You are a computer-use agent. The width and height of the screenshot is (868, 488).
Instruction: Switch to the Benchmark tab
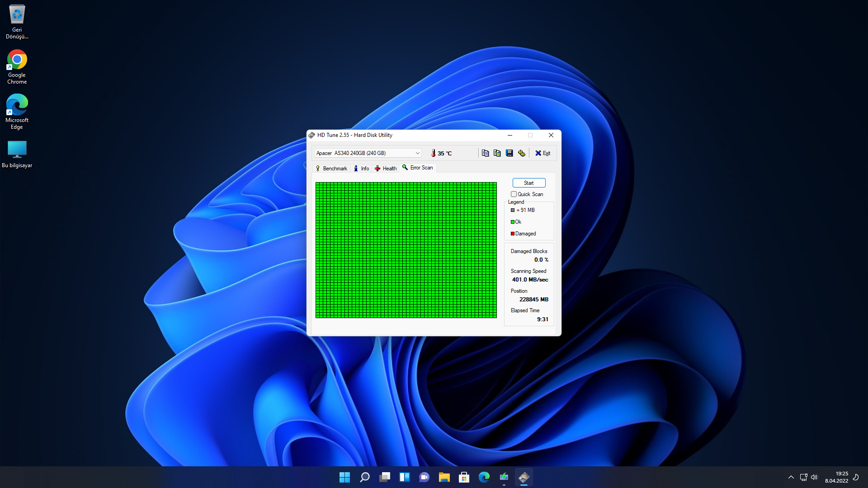point(331,169)
